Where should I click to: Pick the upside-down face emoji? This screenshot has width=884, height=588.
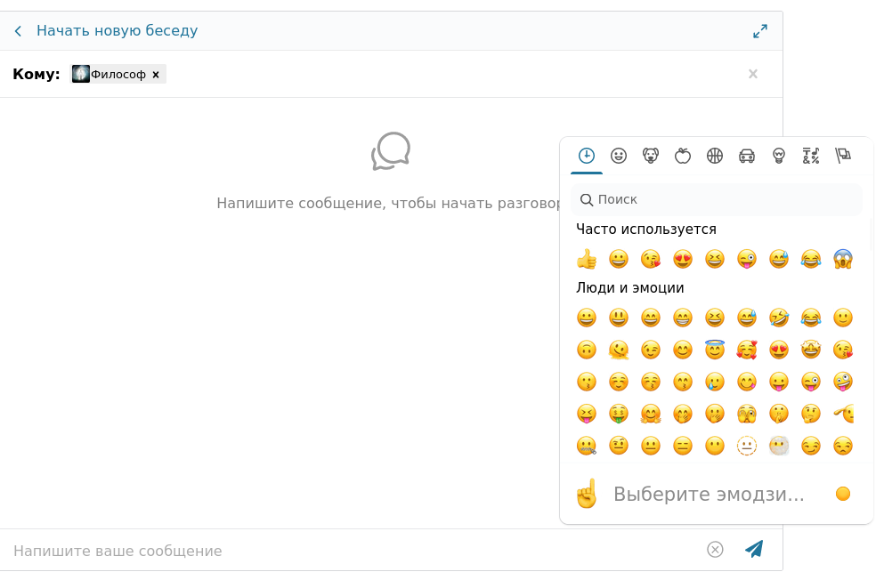(587, 350)
